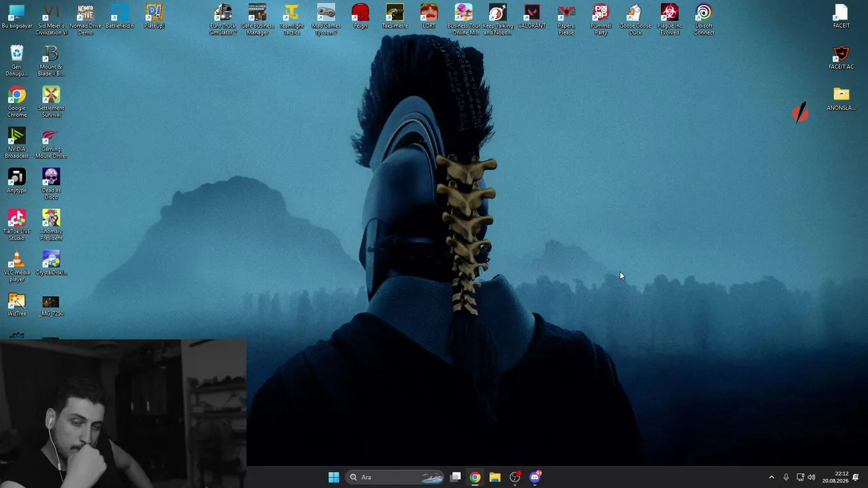Open File Explorer from the taskbar
This screenshot has height=488, width=868.
coord(495,477)
